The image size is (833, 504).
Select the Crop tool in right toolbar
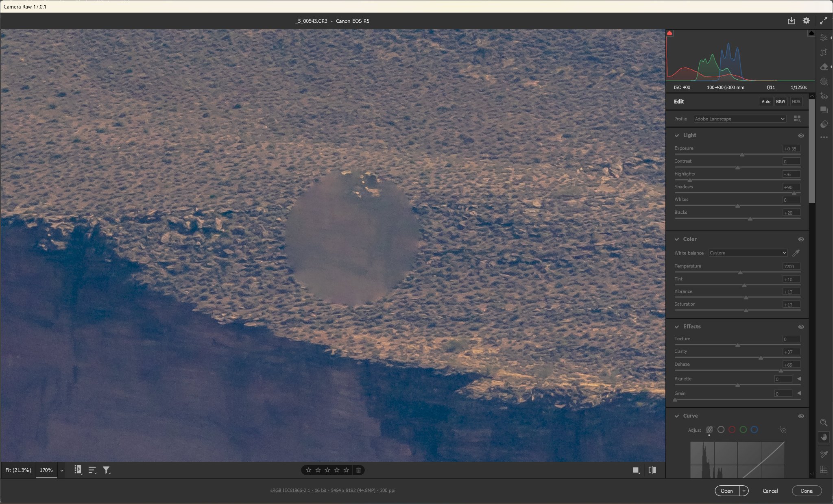824,52
